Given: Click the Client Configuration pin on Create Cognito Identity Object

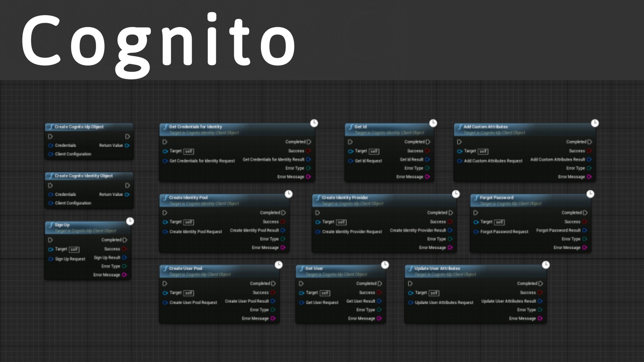Looking at the screenshot, I should point(51,203).
